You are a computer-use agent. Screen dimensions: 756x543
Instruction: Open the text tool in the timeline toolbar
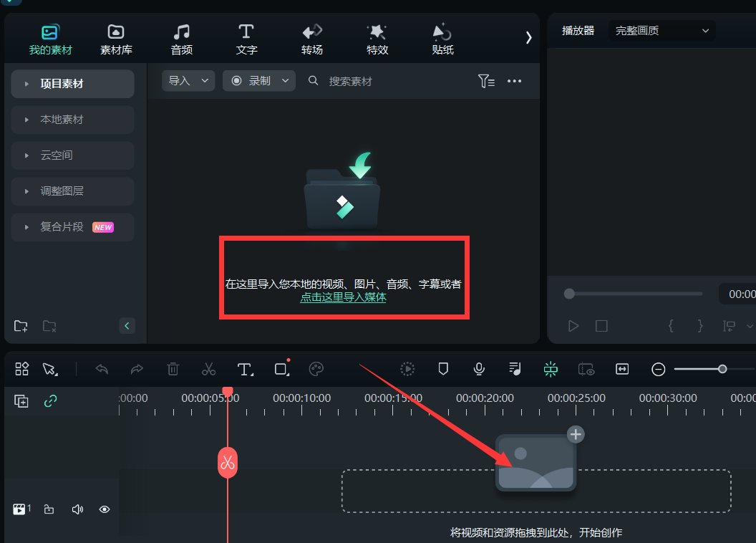tap(244, 369)
